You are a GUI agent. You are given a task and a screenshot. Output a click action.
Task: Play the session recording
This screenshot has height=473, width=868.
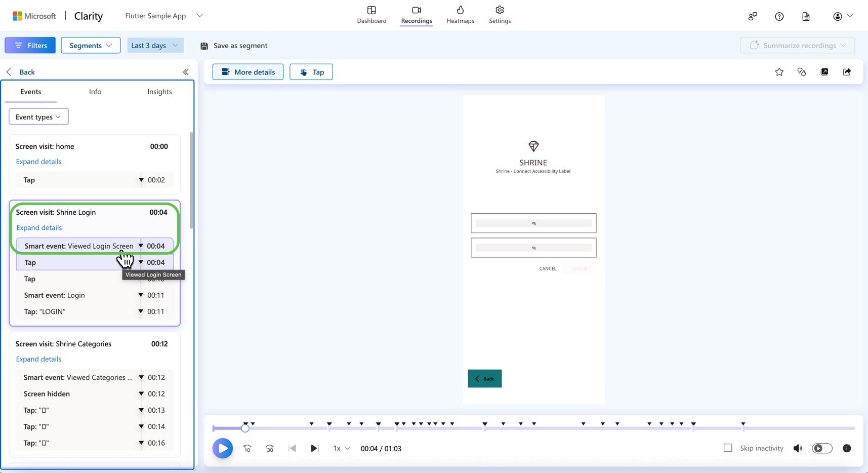223,448
